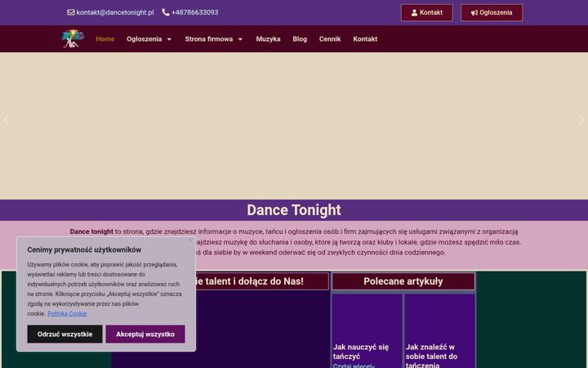Viewport: 588px width, 368px height.
Task: Open the Cennik menu item
Action: tap(330, 39)
